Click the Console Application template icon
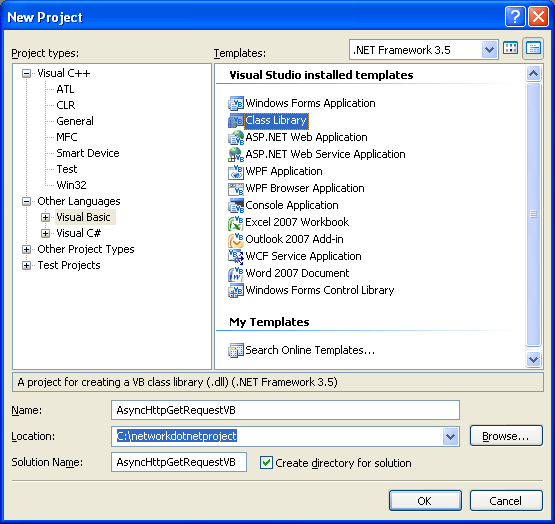Screen dimensions: 555x524 pyautogui.click(x=236, y=205)
